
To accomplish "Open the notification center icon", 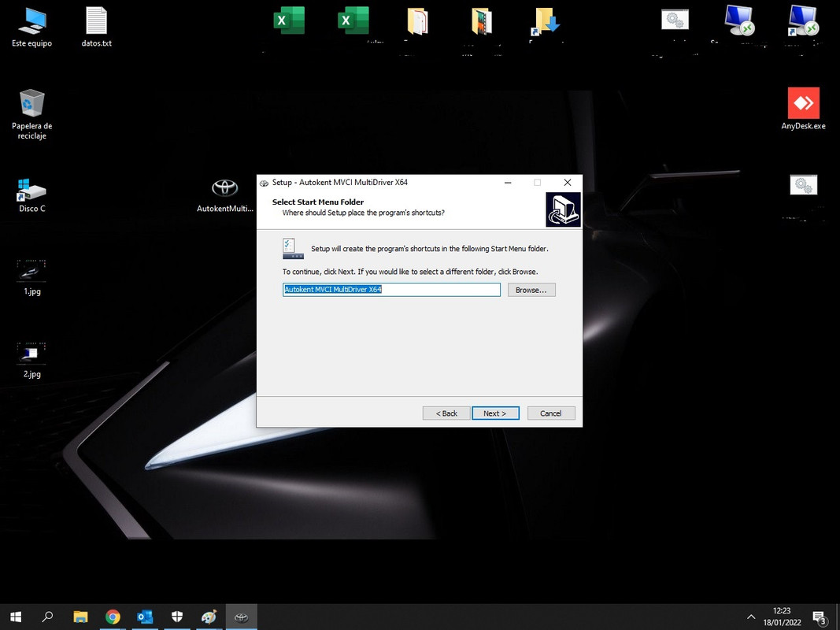I will coord(820,617).
